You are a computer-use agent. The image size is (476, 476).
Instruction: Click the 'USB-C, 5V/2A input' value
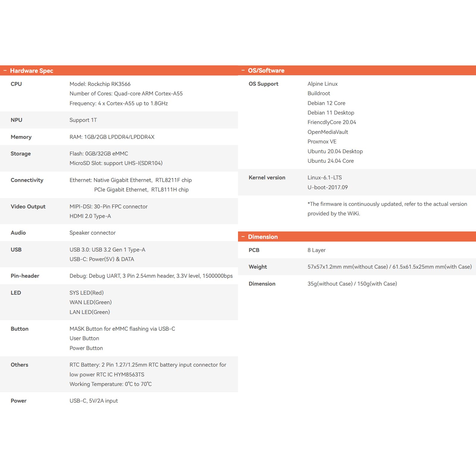[x=94, y=401]
